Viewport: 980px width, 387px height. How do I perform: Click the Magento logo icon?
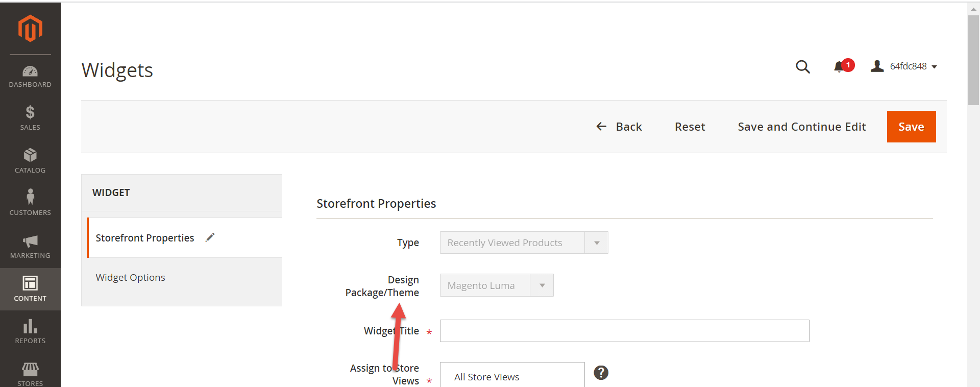tap(30, 28)
